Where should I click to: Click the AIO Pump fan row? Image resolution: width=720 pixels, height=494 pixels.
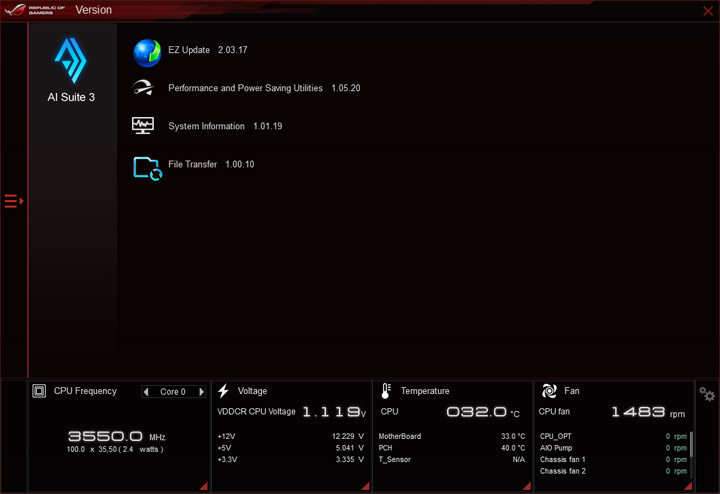pyautogui.click(x=613, y=448)
